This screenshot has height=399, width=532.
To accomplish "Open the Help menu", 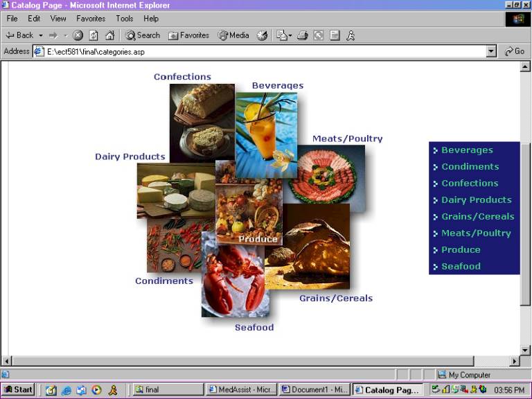I will [151, 19].
